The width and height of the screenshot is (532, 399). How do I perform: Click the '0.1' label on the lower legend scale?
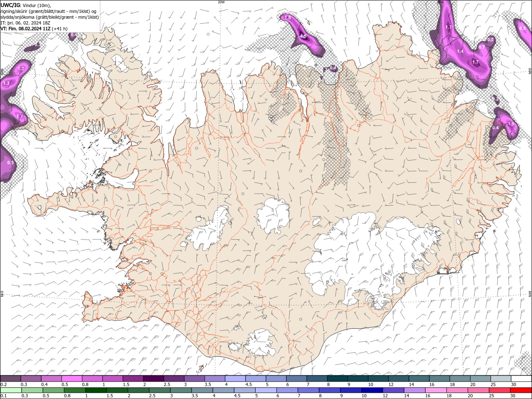(x=4, y=396)
